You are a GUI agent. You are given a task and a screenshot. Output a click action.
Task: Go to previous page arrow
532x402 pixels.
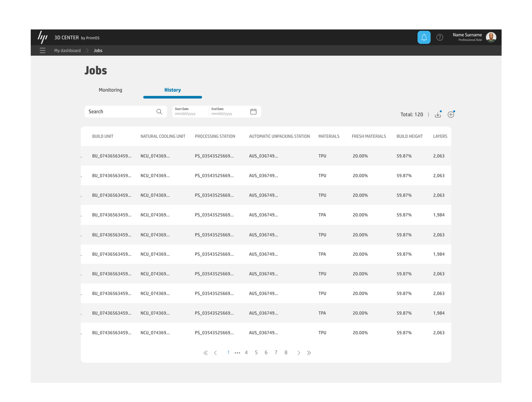(x=216, y=353)
